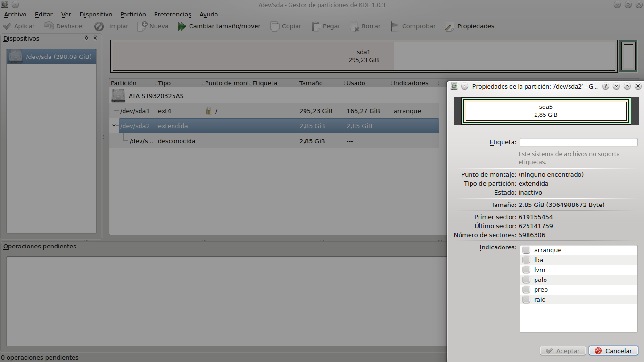Open the Partición menu

[133, 15]
